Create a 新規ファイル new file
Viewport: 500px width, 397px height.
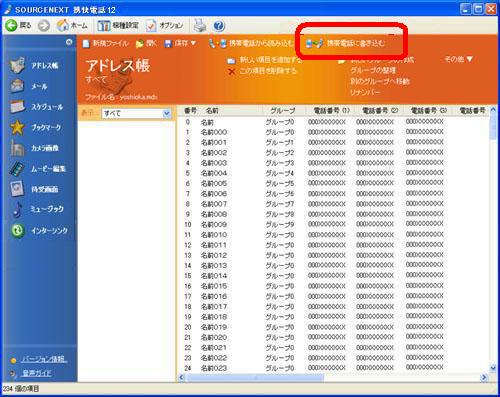(x=106, y=43)
